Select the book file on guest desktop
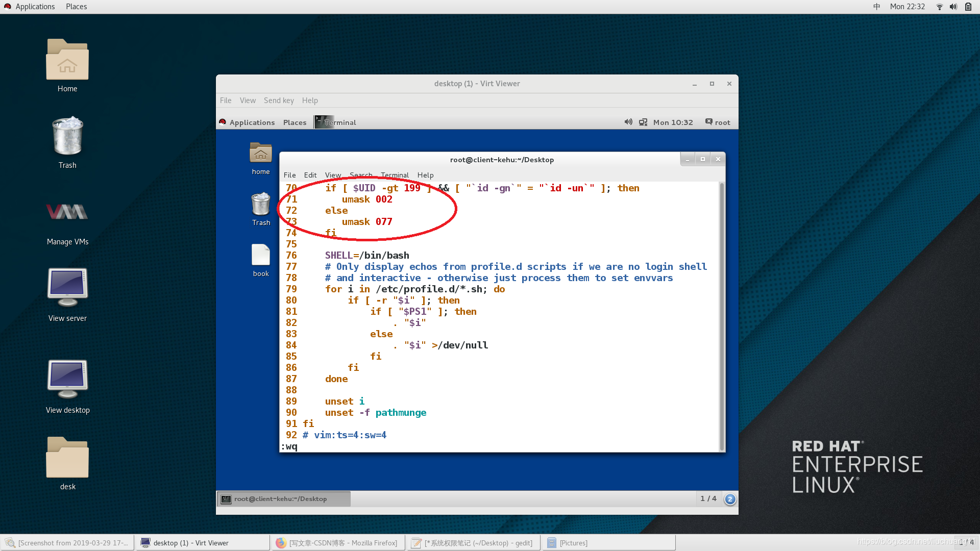Image resolution: width=980 pixels, height=551 pixels. pos(261,255)
